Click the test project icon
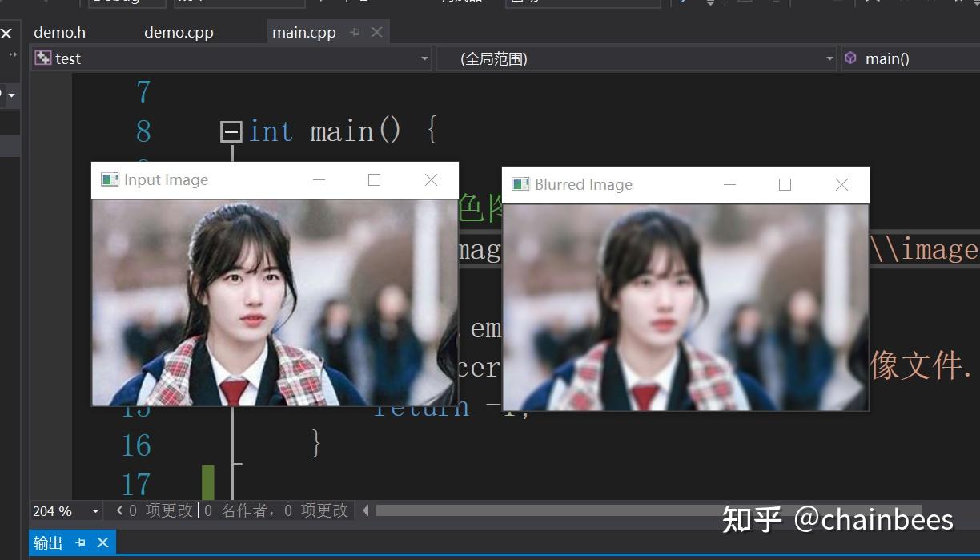Viewport: 980px width, 560px height. point(43,58)
